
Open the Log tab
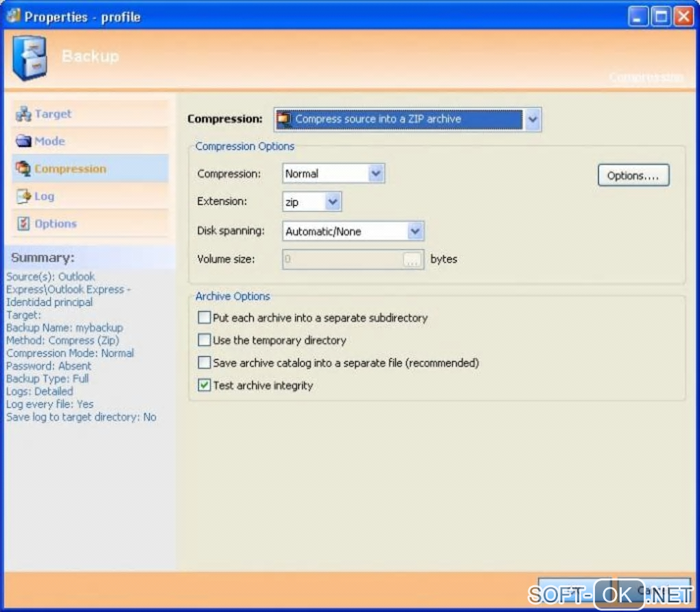coord(90,196)
